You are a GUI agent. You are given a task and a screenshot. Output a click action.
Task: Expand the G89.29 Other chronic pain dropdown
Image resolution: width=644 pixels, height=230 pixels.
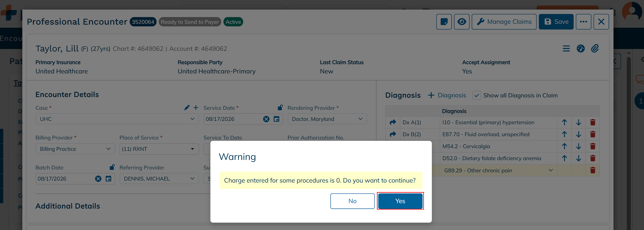pyautogui.click(x=550, y=170)
